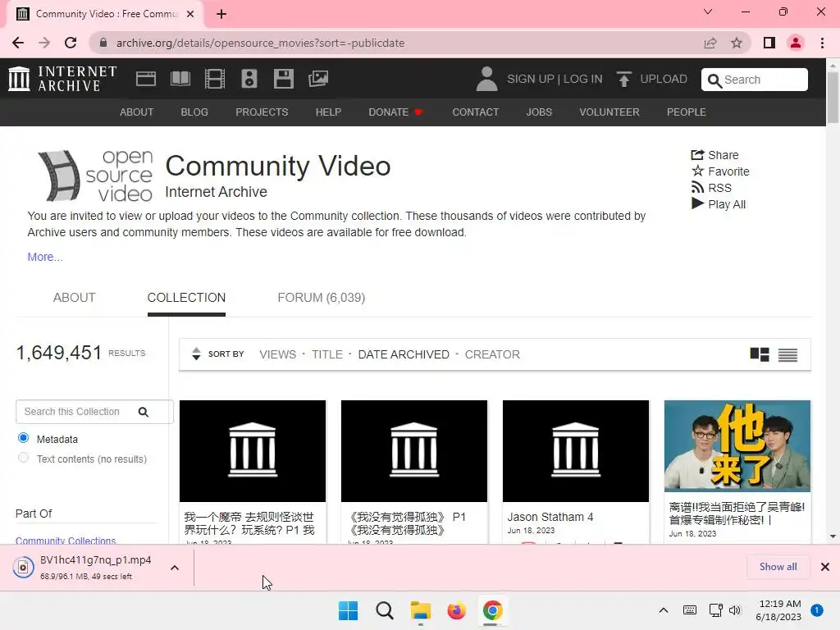Open Windows taskbar search
The image size is (840, 630).
[x=384, y=610]
